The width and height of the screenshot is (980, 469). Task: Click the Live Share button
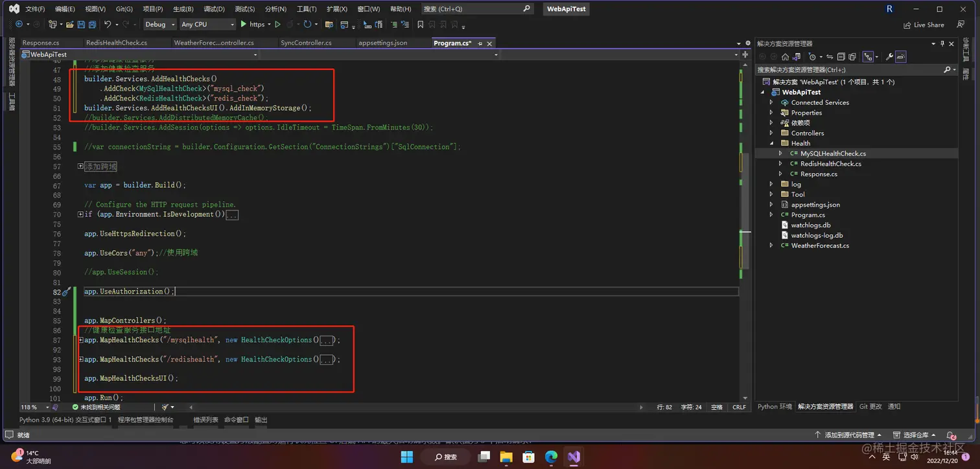(924, 25)
